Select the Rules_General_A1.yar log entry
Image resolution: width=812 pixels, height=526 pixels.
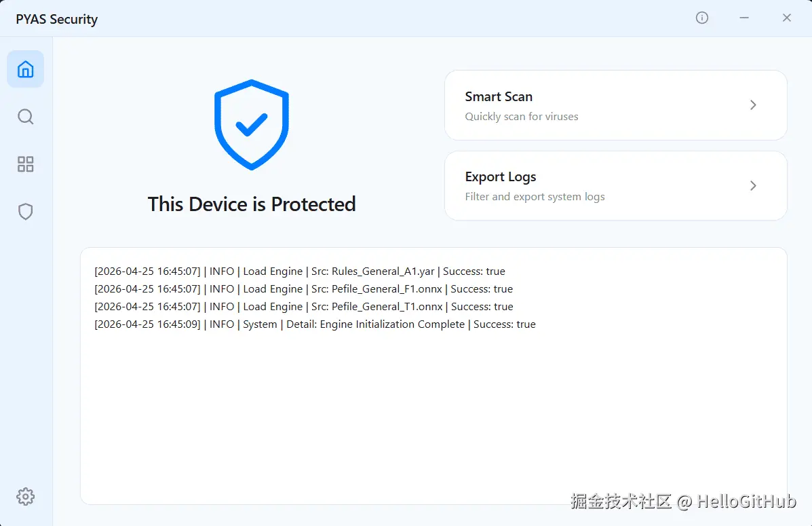[x=300, y=271]
